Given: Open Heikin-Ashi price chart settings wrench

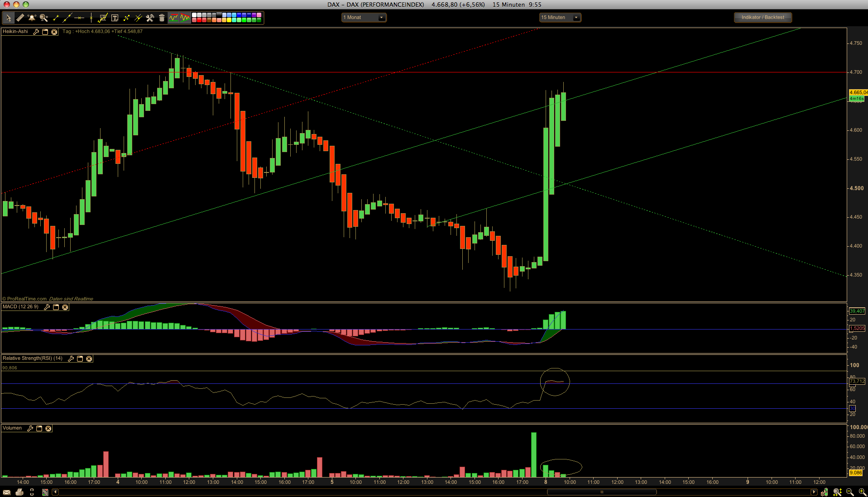Looking at the screenshot, I should coord(36,32).
